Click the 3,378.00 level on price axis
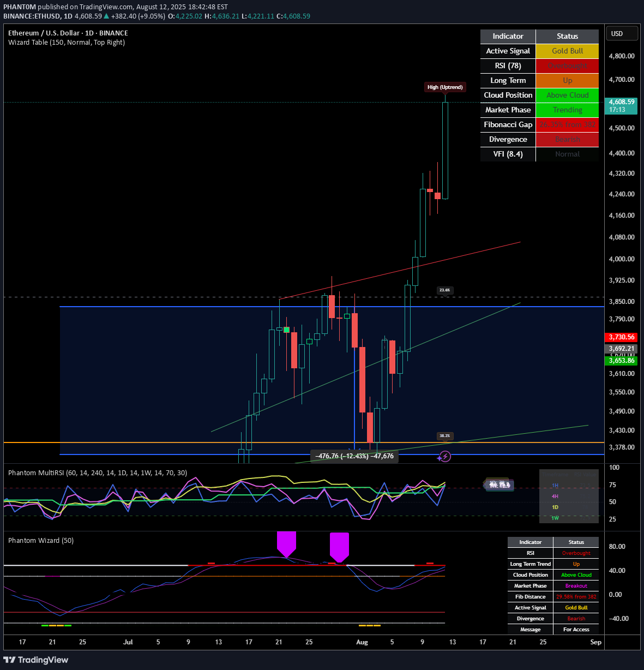 (x=622, y=447)
